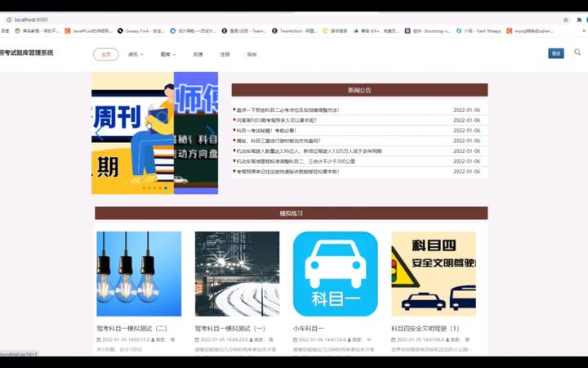Open title 驾考科目一模拟测试（一）
Viewport: 588px width, 368px height.
(230, 328)
